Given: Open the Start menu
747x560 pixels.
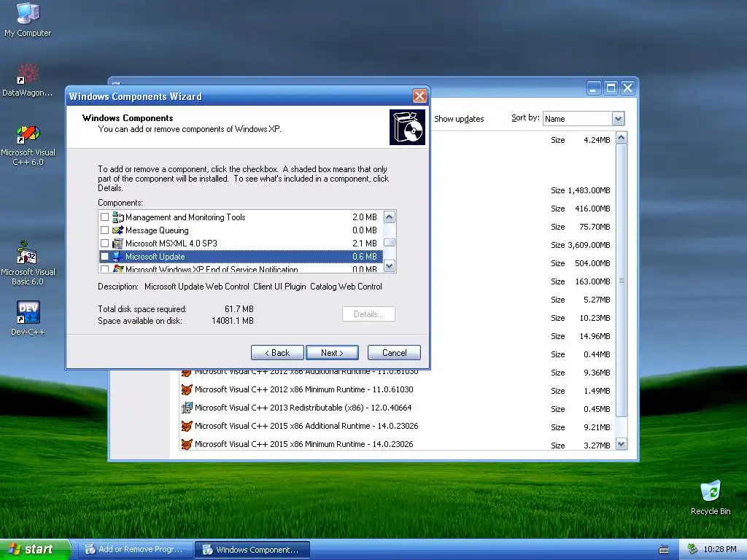Looking at the screenshot, I should click(x=35, y=550).
